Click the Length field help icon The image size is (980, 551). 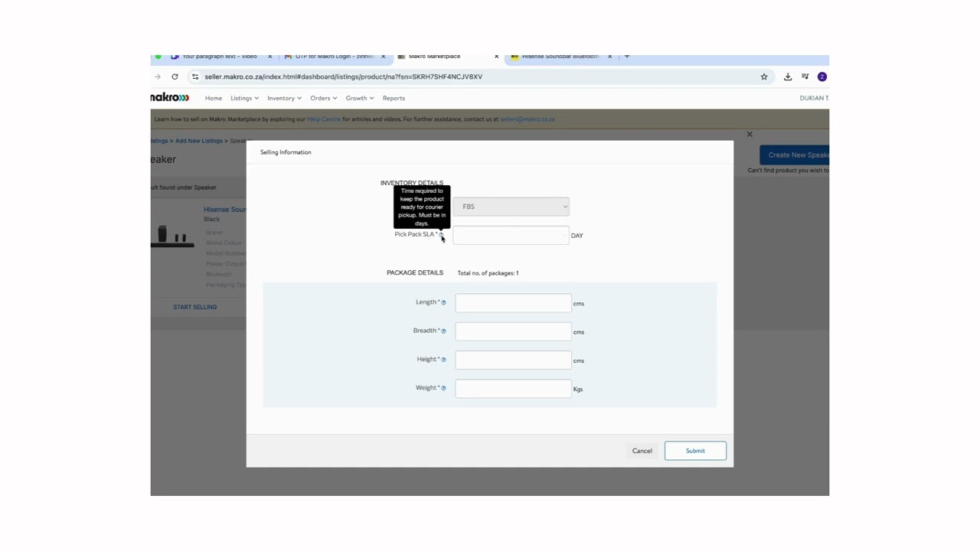(443, 302)
